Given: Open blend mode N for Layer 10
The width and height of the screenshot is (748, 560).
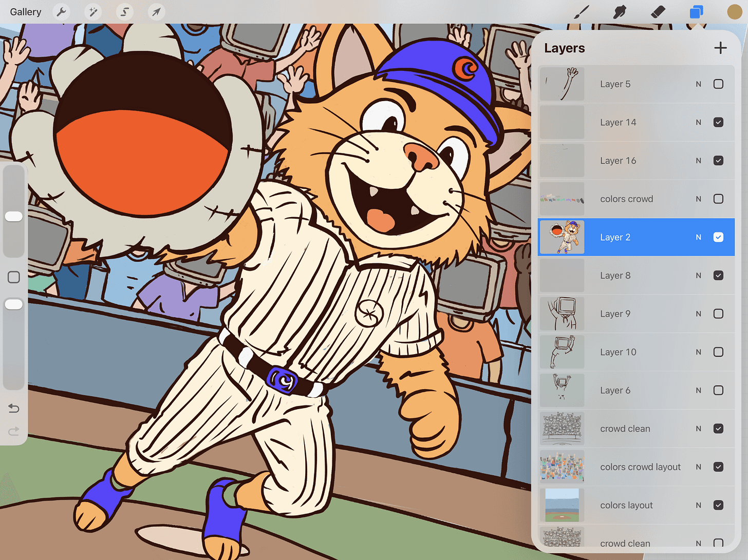Looking at the screenshot, I should pyautogui.click(x=698, y=352).
